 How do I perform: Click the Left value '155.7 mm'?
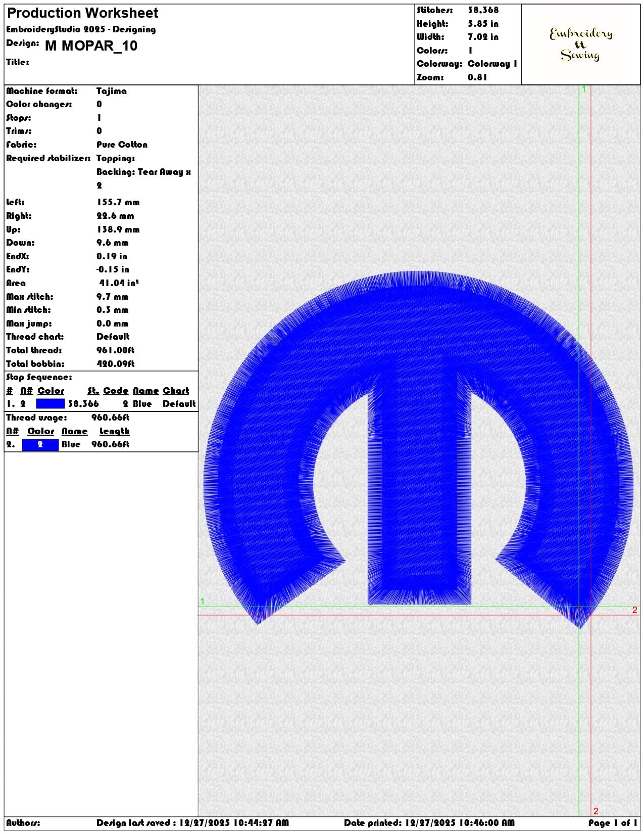pyautogui.click(x=118, y=202)
